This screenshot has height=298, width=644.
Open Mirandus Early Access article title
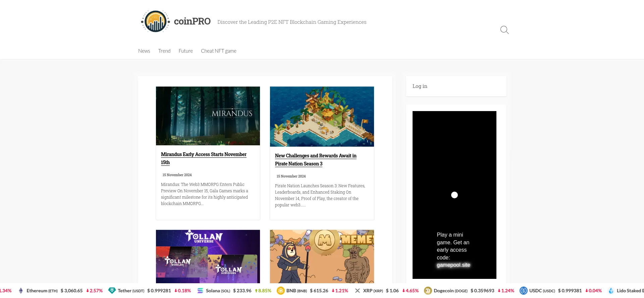click(x=204, y=155)
